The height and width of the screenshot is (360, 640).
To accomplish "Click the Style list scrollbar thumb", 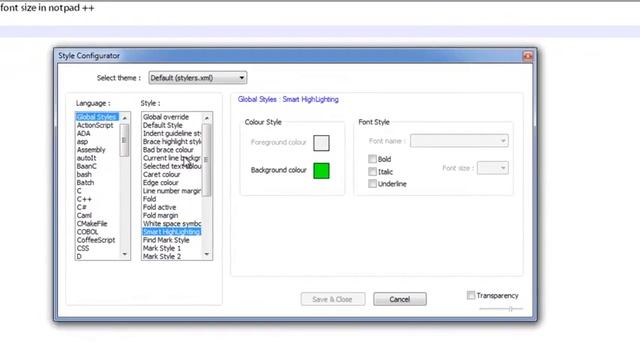I will point(207,160).
